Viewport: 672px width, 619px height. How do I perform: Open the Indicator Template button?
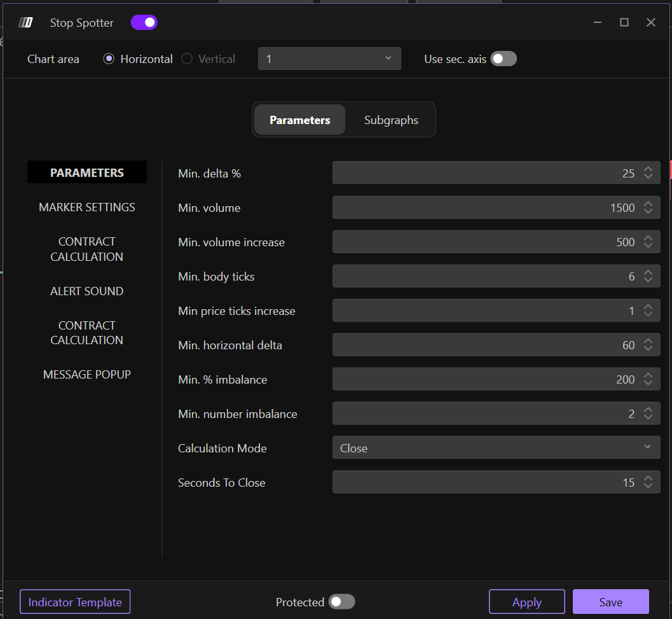point(75,602)
